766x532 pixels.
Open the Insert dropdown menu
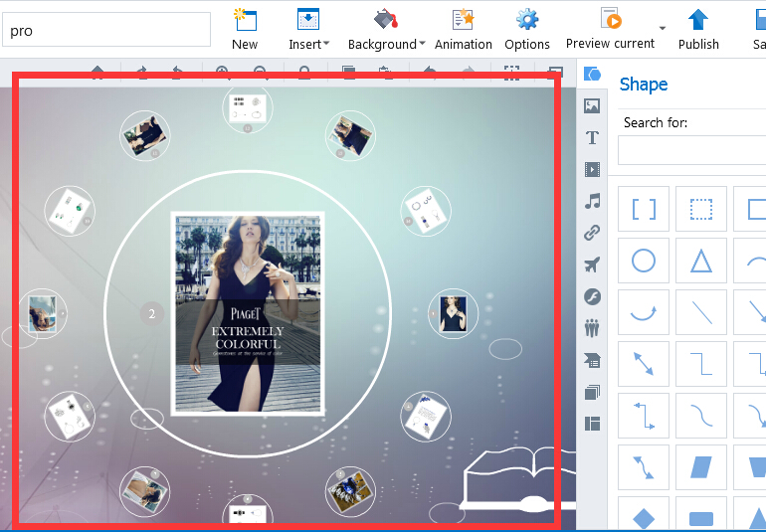(308, 30)
